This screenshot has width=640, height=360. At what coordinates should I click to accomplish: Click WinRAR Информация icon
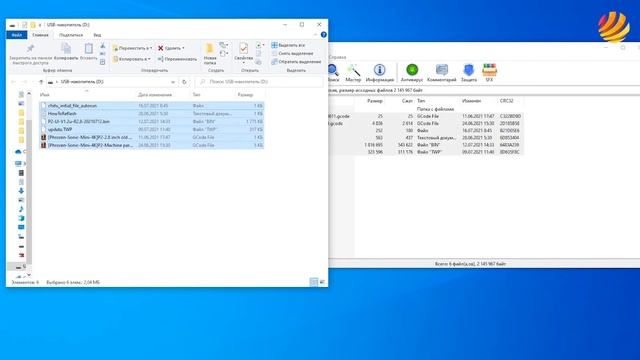(x=380, y=73)
